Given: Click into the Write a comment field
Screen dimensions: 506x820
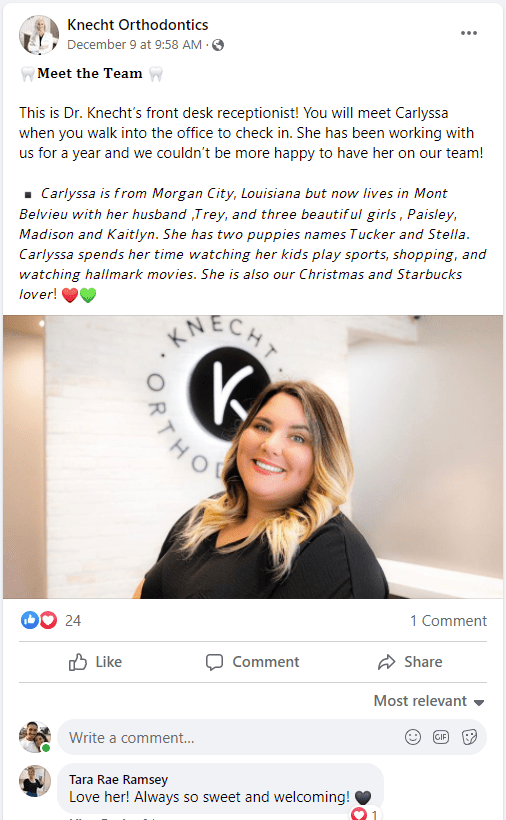Looking at the screenshot, I should point(272,737).
